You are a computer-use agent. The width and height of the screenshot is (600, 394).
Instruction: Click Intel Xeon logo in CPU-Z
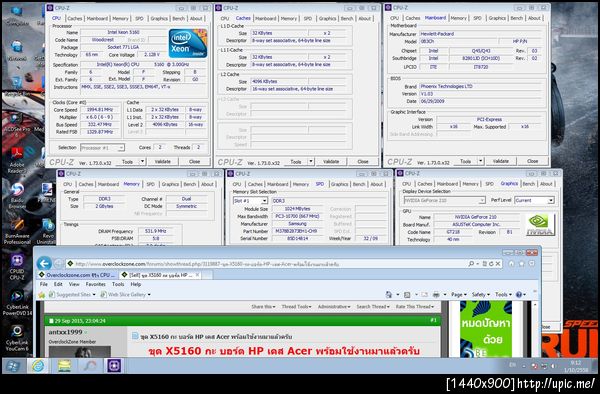188,43
